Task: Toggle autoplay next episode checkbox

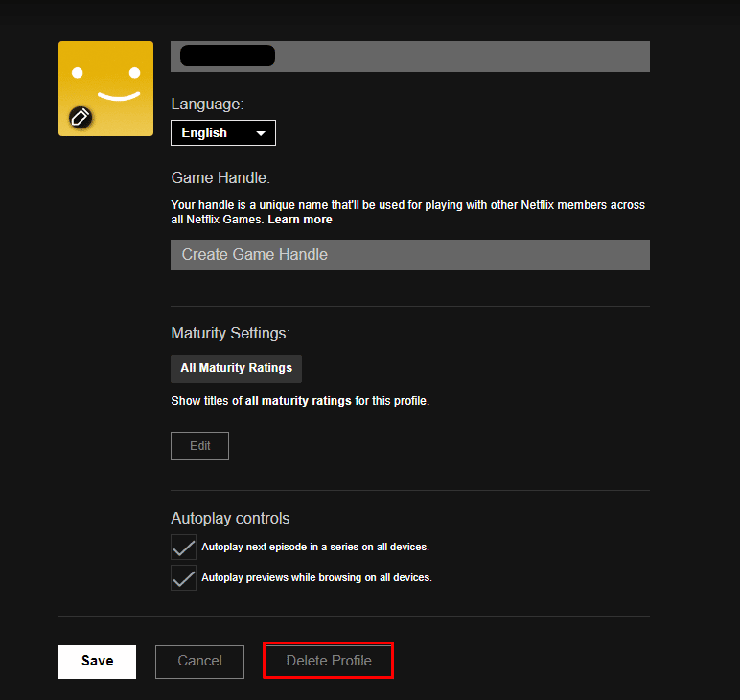Action: click(184, 548)
